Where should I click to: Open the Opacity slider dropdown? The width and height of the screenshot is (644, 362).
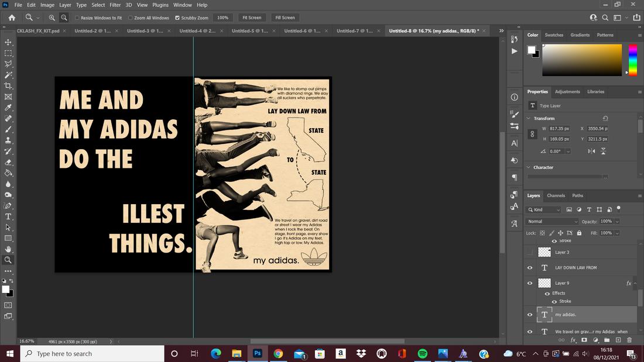(617, 221)
